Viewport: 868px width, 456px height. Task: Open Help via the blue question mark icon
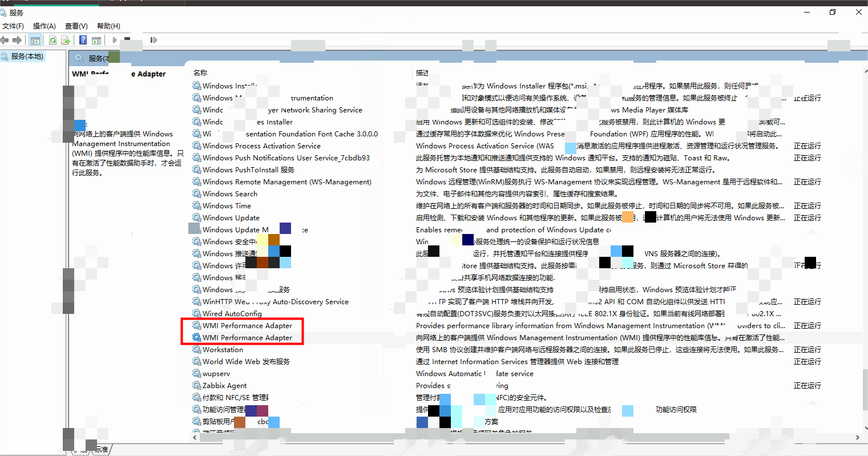[x=83, y=40]
